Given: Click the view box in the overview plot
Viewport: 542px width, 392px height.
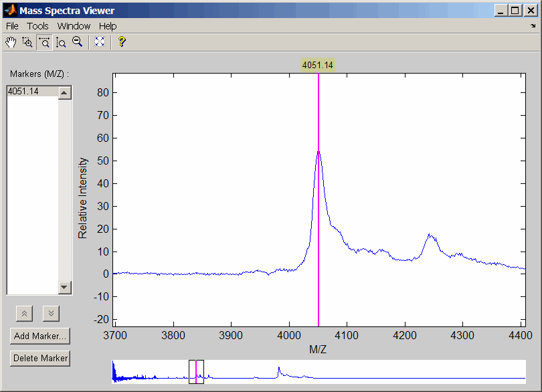Looking at the screenshot, I should click(196, 372).
